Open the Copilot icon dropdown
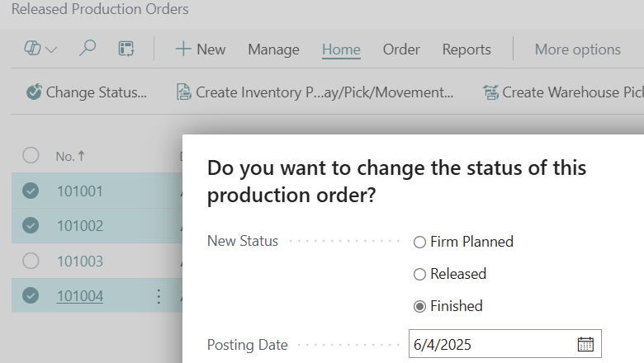Image resolution: width=644 pixels, height=363 pixels. pyautogui.click(x=40, y=49)
